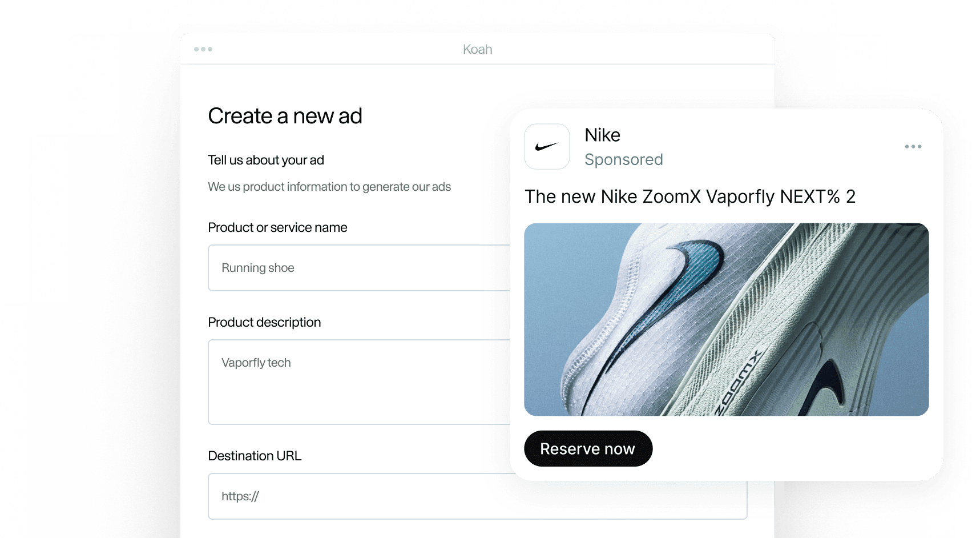This screenshot has height=538, width=980.
Task: Click the Vaporfly shoe ad image
Action: click(x=725, y=320)
